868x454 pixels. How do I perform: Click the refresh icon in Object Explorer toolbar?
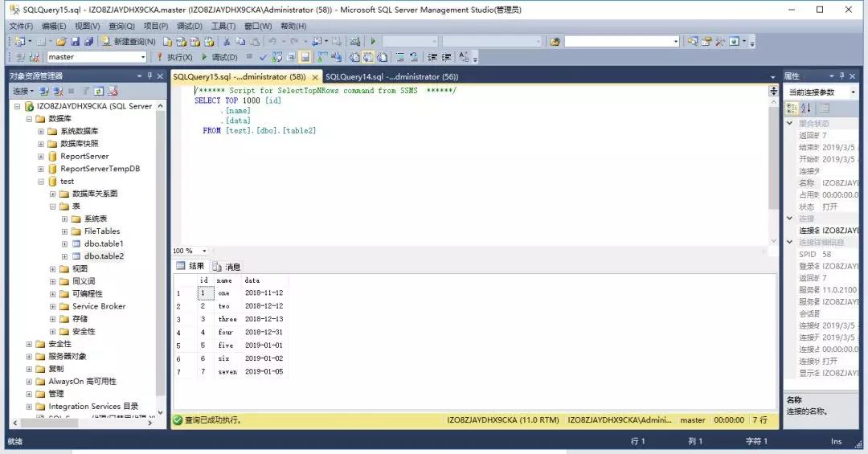coord(100,91)
